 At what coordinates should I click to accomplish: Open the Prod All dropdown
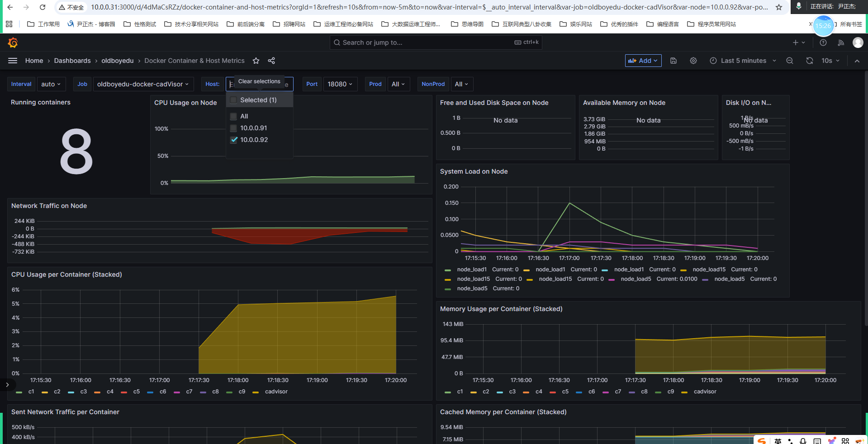398,84
